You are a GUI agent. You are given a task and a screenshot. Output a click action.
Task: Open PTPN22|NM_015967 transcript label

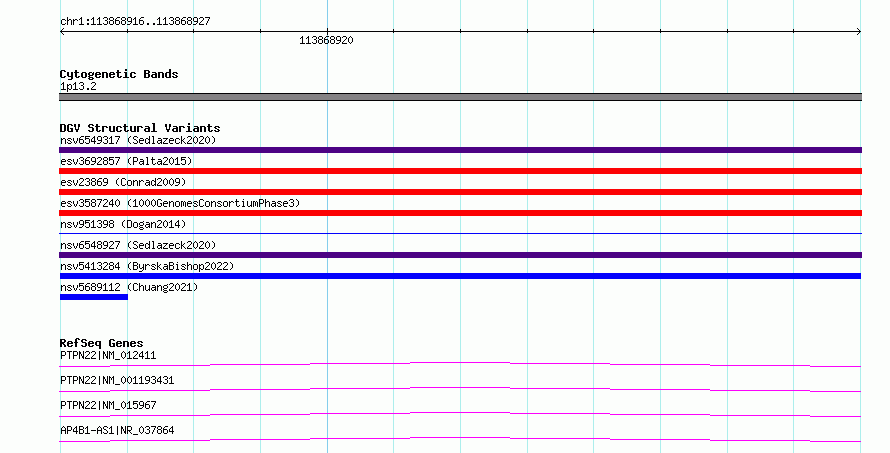pos(108,405)
